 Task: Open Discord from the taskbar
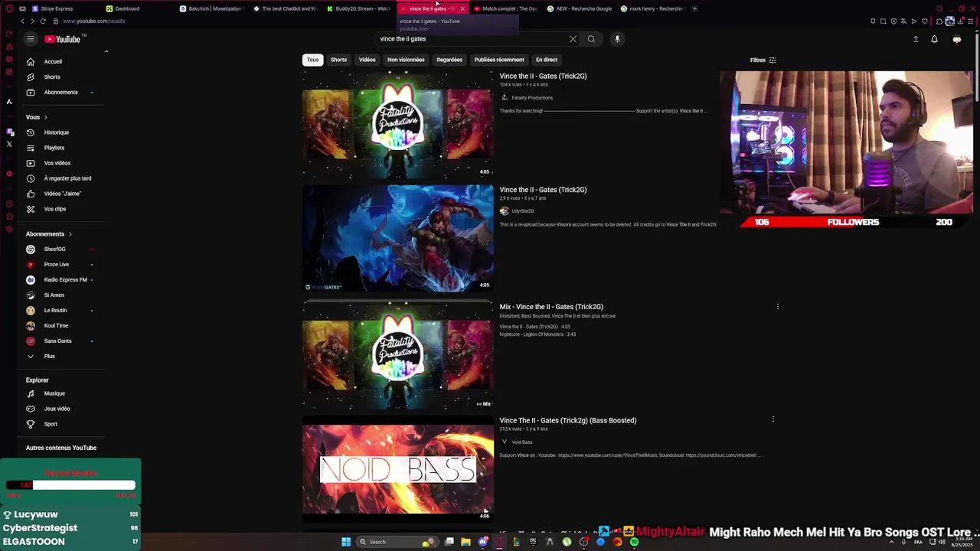click(x=483, y=542)
